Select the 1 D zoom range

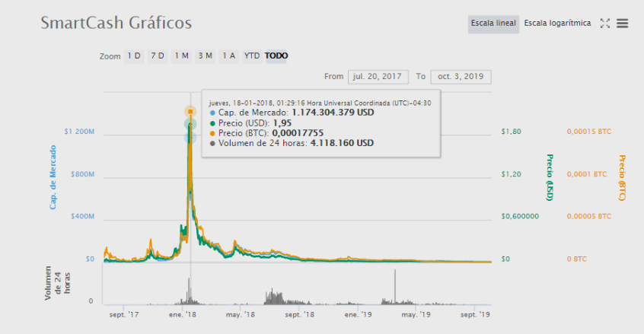[x=134, y=56]
